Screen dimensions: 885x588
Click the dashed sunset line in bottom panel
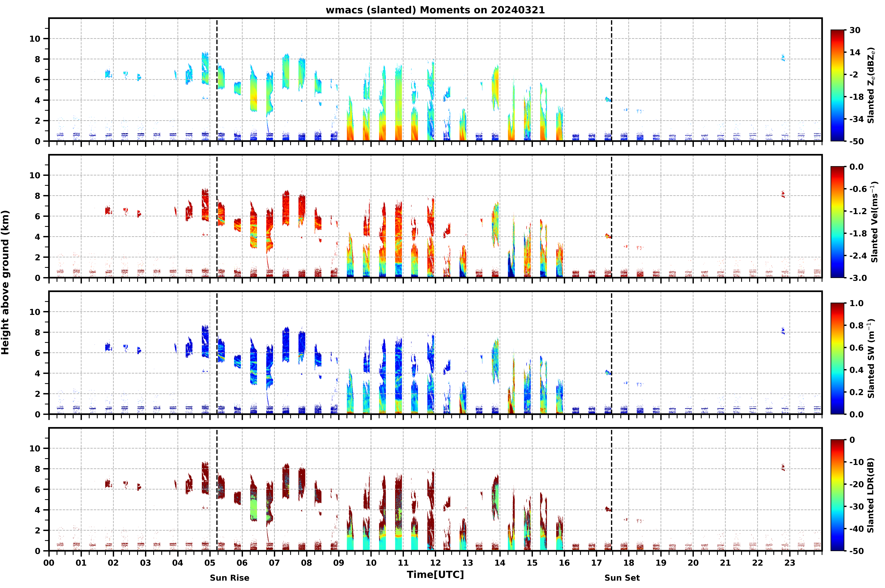(611, 489)
